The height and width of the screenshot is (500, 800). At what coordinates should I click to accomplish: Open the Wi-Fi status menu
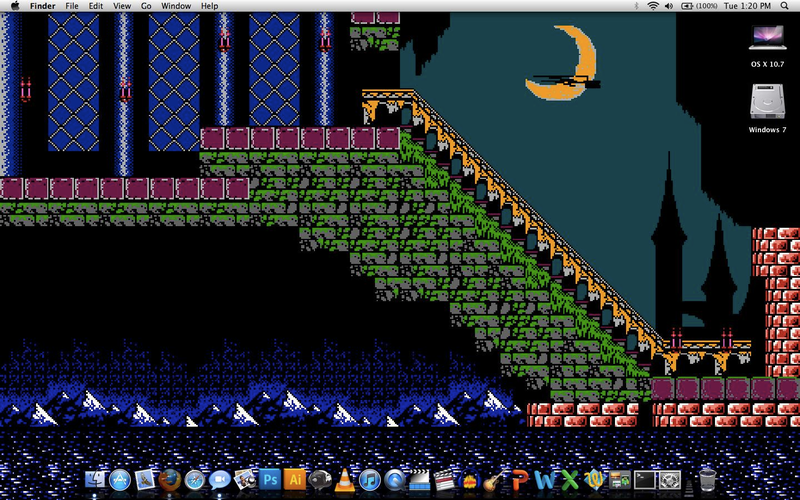click(x=653, y=6)
